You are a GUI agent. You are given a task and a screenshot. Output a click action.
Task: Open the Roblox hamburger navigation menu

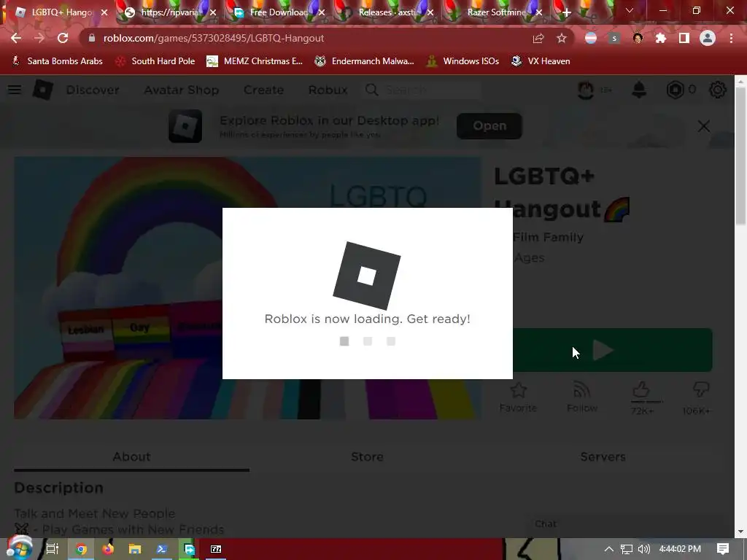click(x=15, y=90)
